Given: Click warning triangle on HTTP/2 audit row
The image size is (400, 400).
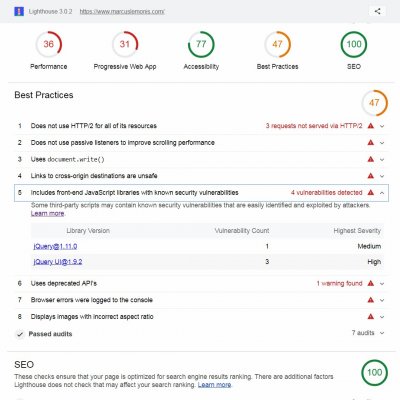Looking at the screenshot, I should (371, 126).
